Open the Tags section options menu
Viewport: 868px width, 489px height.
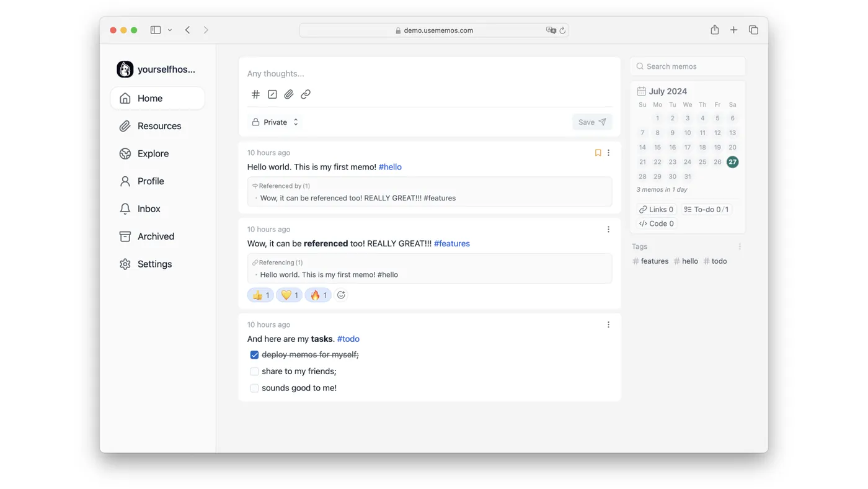click(x=740, y=247)
